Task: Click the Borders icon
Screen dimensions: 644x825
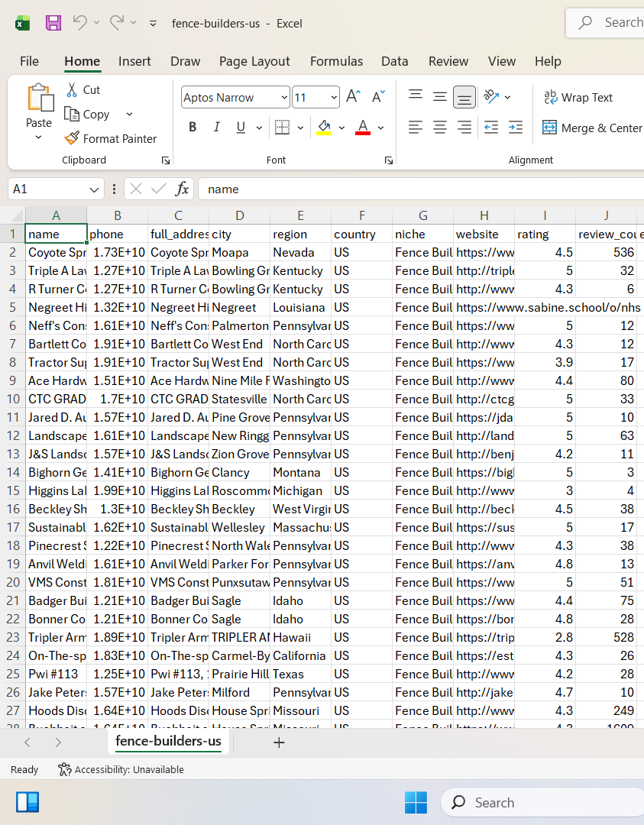Action: pyautogui.click(x=283, y=127)
